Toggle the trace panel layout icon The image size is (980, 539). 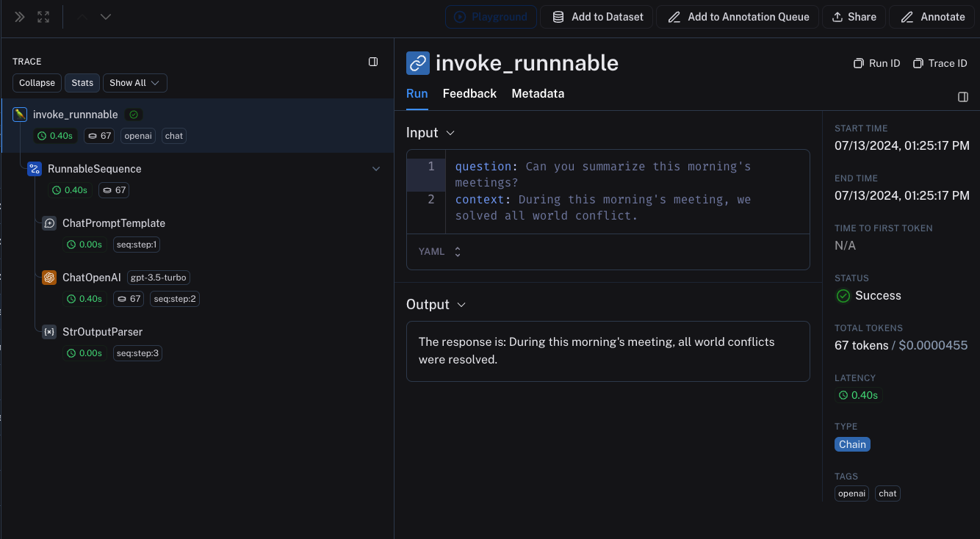373,62
